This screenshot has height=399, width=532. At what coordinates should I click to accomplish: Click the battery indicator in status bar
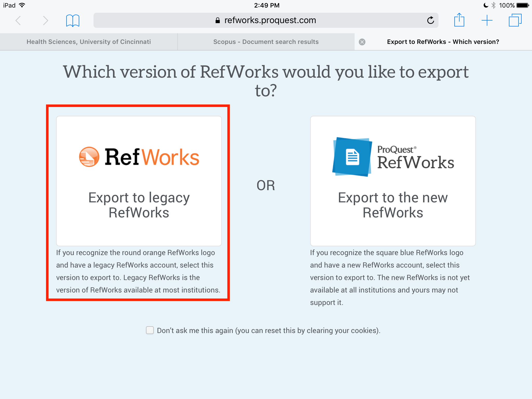[x=523, y=5]
